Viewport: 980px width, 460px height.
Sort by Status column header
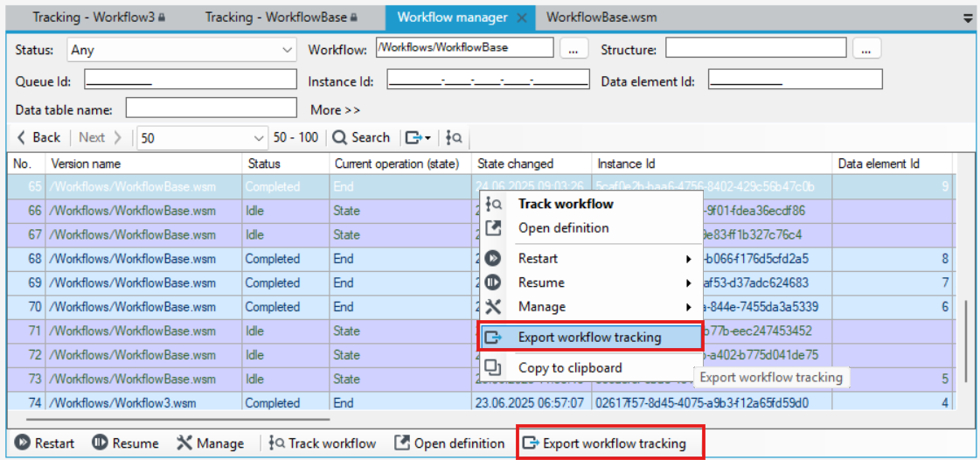[x=286, y=164]
